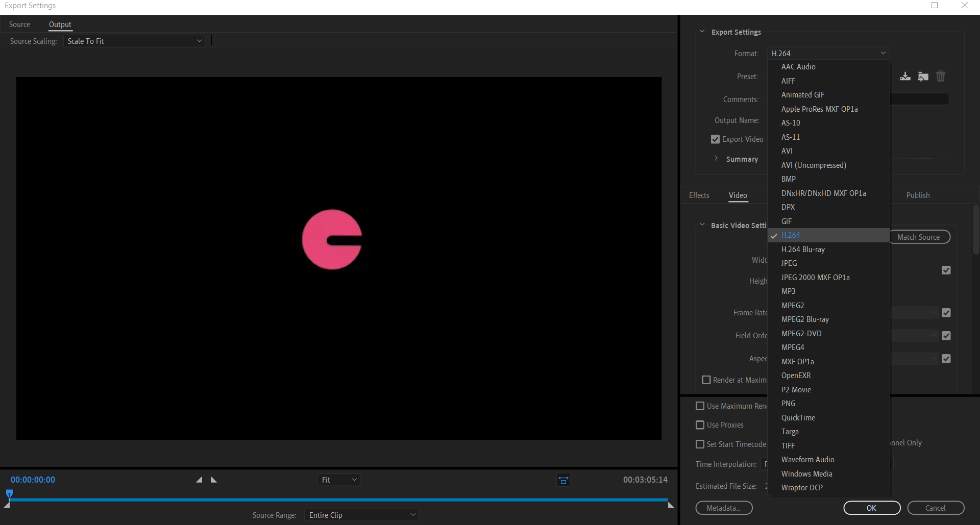This screenshot has width=980, height=525.
Task: Choose QuickTime from the format list
Action: pos(798,418)
